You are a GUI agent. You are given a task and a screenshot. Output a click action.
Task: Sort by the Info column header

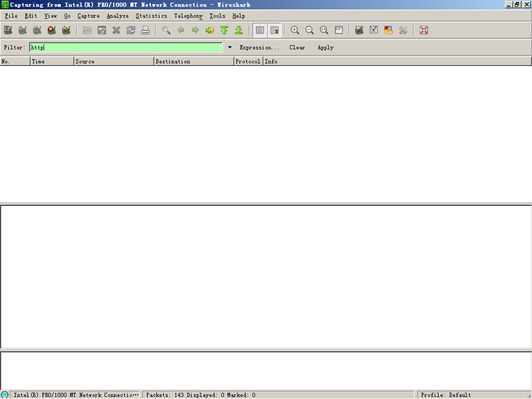[x=397, y=61]
